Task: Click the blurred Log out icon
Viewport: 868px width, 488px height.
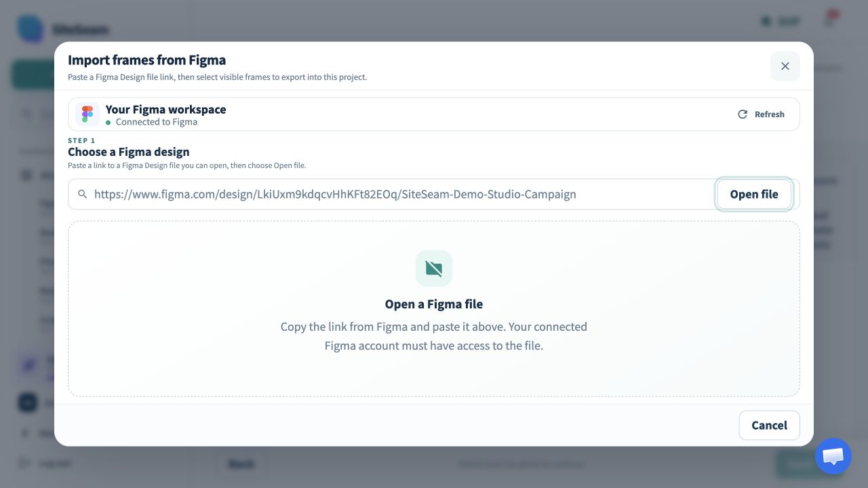Action: [x=26, y=464]
